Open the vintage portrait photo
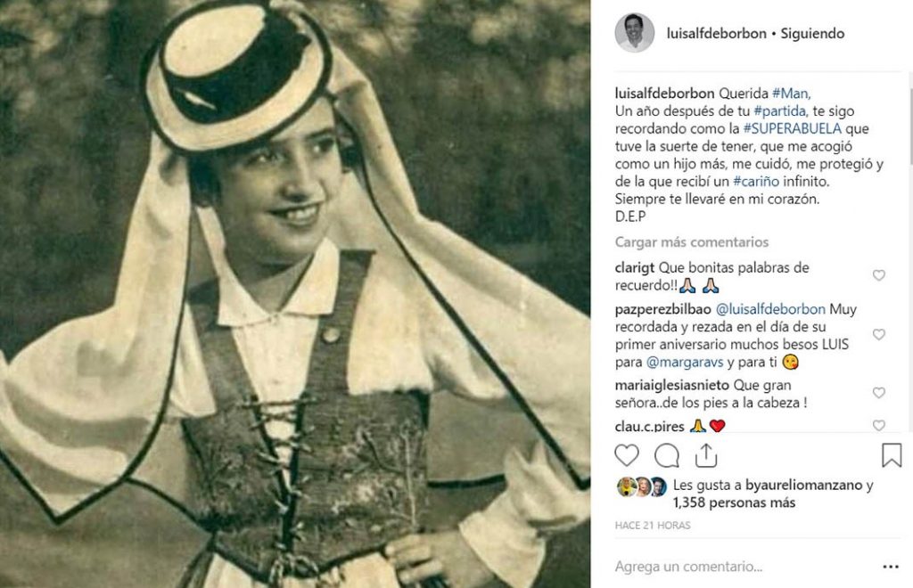The image size is (913, 588). click(x=295, y=294)
